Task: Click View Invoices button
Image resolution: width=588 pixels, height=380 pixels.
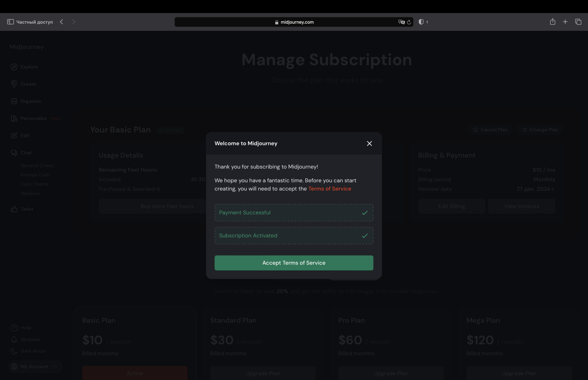Action: point(521,206)
